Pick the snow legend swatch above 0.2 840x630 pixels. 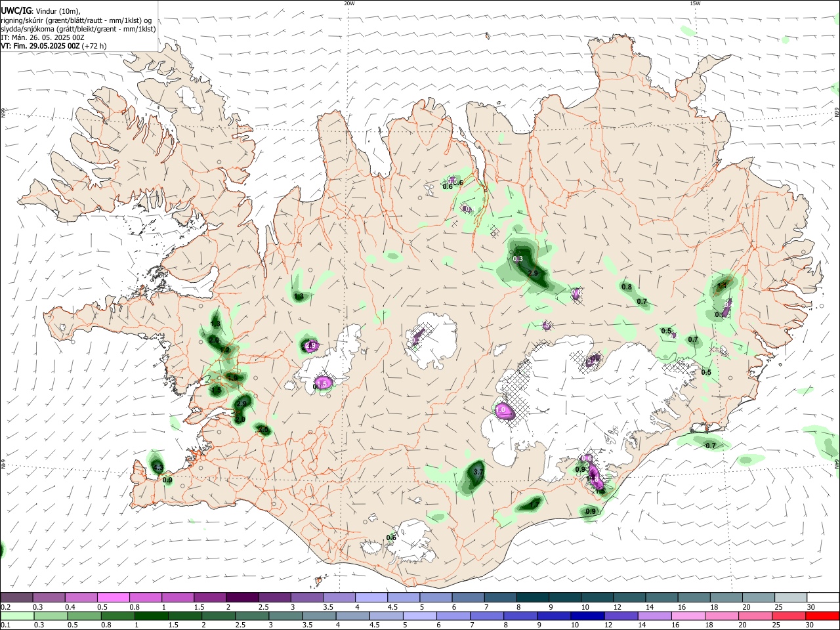(16, 597)
